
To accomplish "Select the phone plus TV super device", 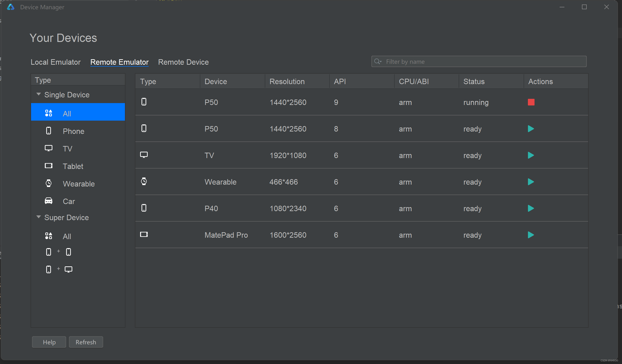I will coord(59,269).
